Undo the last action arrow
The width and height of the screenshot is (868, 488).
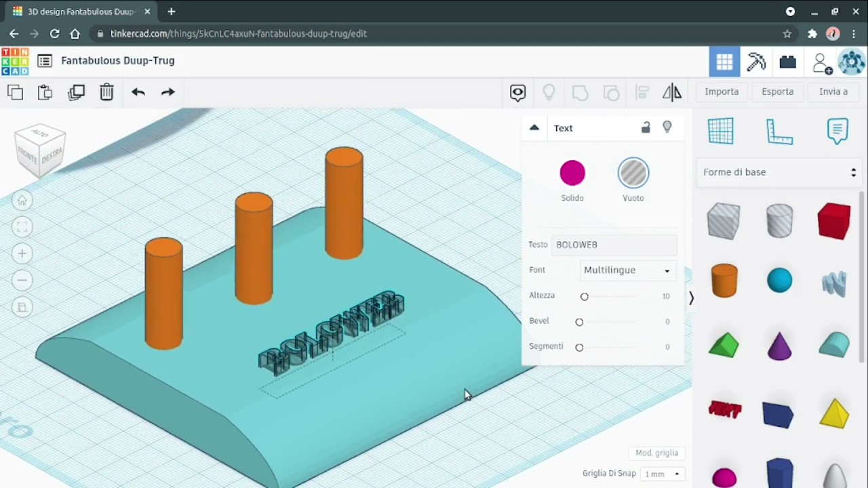[x=138, y=92]
